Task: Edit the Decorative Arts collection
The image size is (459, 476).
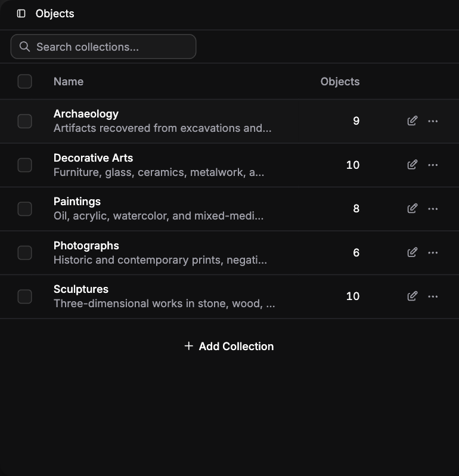Action: click(413, 165)
